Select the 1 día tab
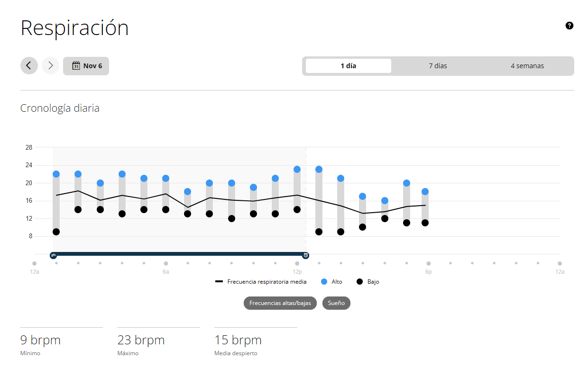588x368 pixels. point(348,66)
